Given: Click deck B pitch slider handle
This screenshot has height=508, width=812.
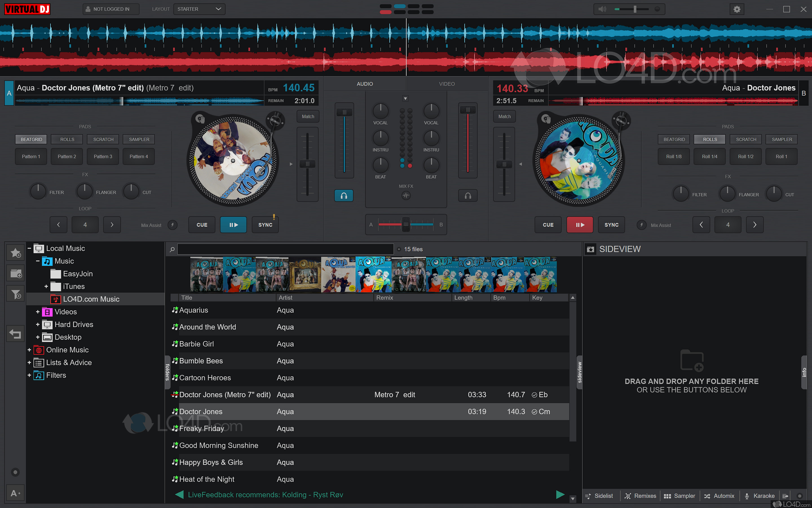Looking at the screenshot, I should coord(504,164).
